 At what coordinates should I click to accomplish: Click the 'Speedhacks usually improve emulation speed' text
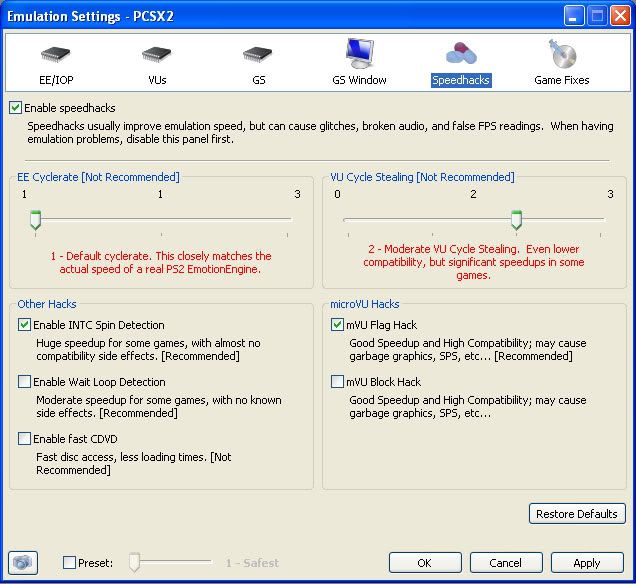[320, 132]
